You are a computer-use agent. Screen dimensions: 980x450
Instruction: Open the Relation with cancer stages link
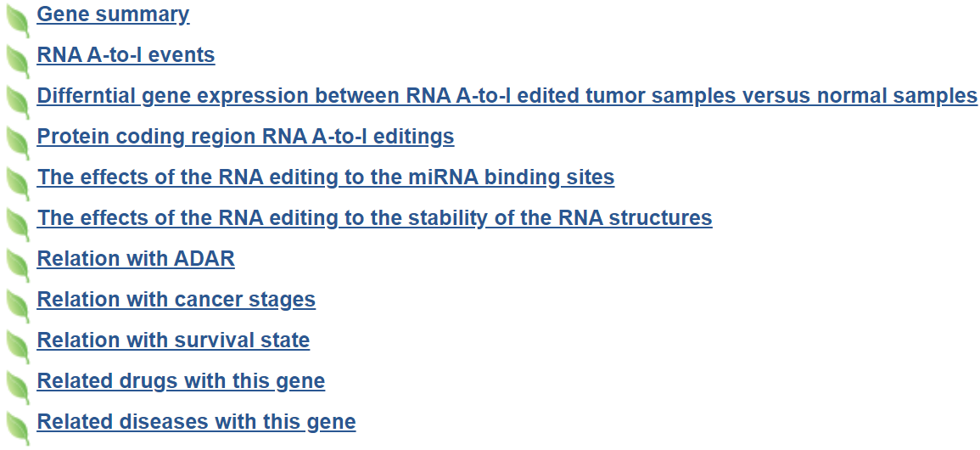point(176,300)
